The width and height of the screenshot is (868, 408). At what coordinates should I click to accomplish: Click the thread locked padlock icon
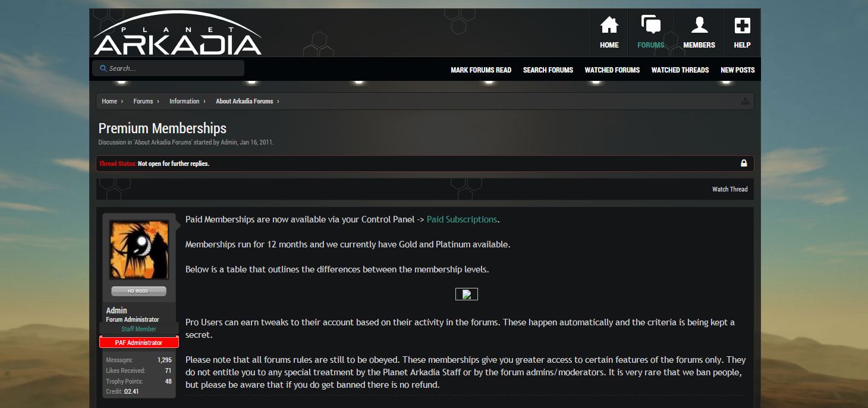[x=744, y=163]
